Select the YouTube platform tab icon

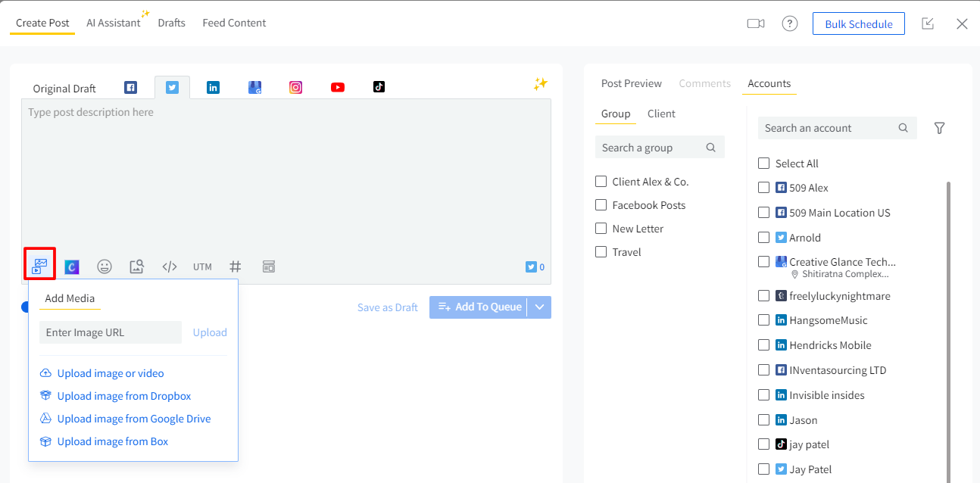pyautogui.click(x=338, y=87)
